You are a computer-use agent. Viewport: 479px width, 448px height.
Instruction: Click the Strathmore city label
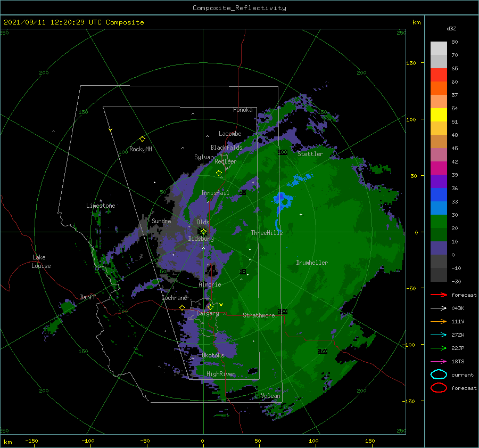259,315
